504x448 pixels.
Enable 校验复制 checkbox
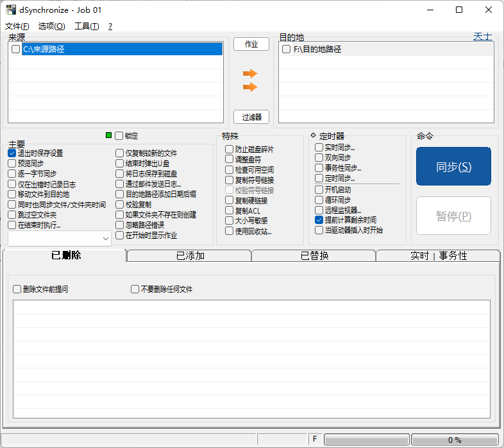pos(119,205)
